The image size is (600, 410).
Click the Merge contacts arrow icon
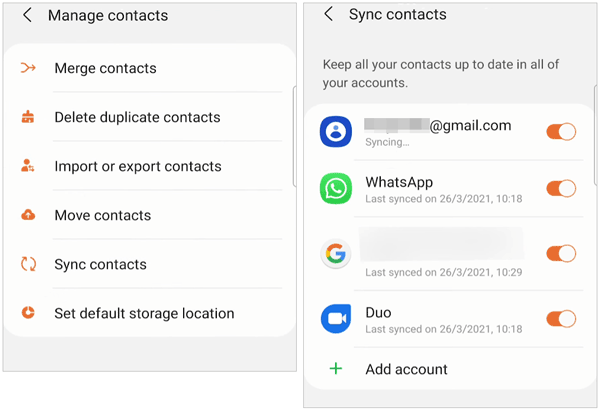28,68
